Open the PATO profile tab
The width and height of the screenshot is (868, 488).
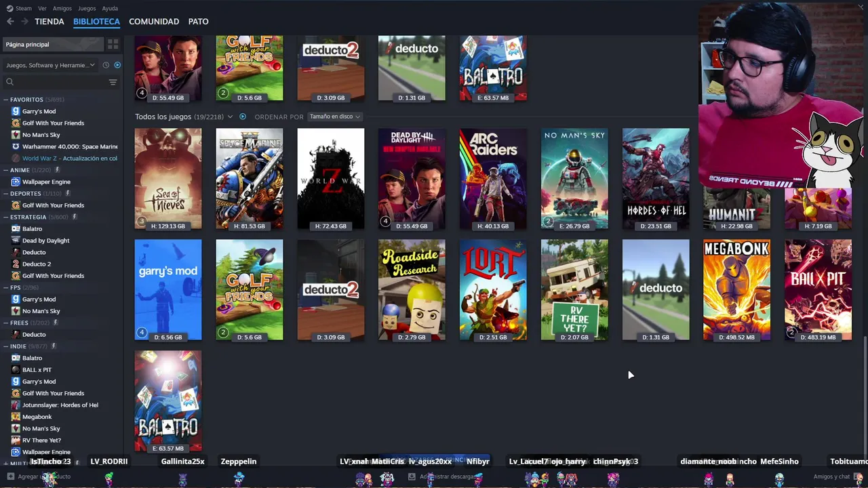198,22
